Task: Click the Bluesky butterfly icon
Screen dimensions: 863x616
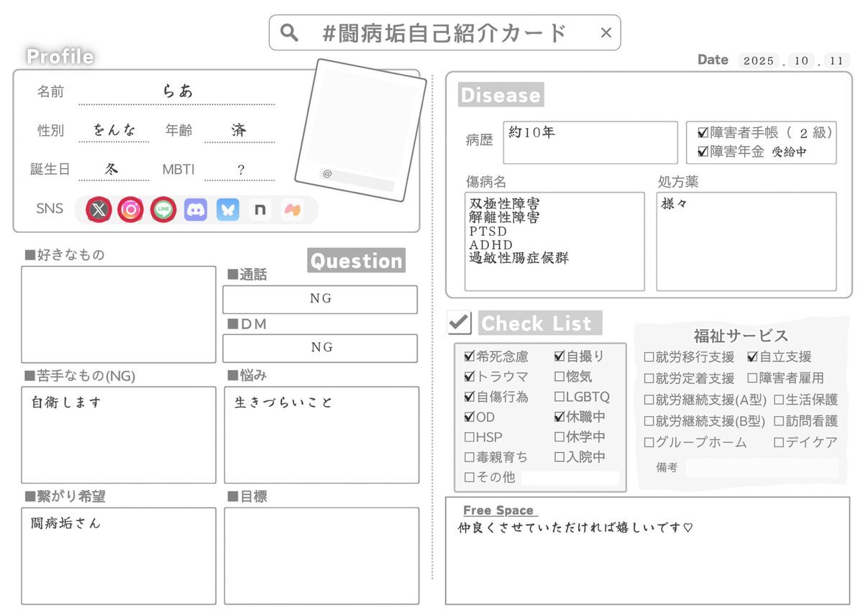Action: tap(227, 210)
